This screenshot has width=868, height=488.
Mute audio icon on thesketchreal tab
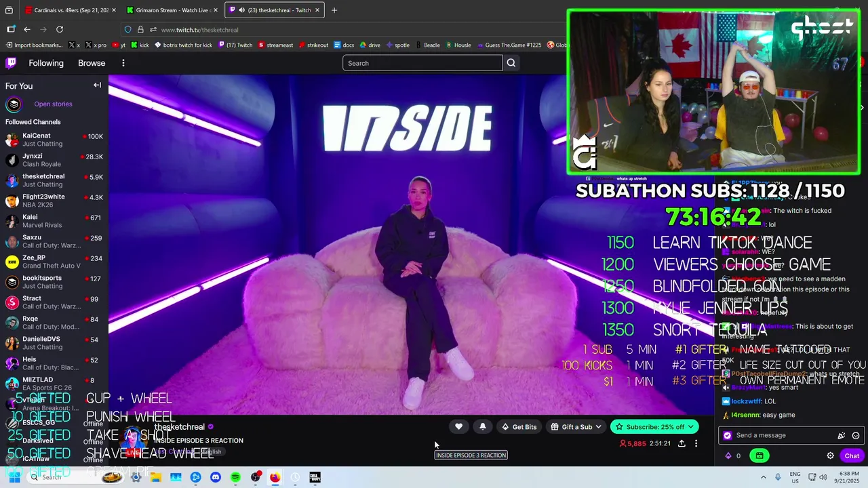[x=242, y=10]
